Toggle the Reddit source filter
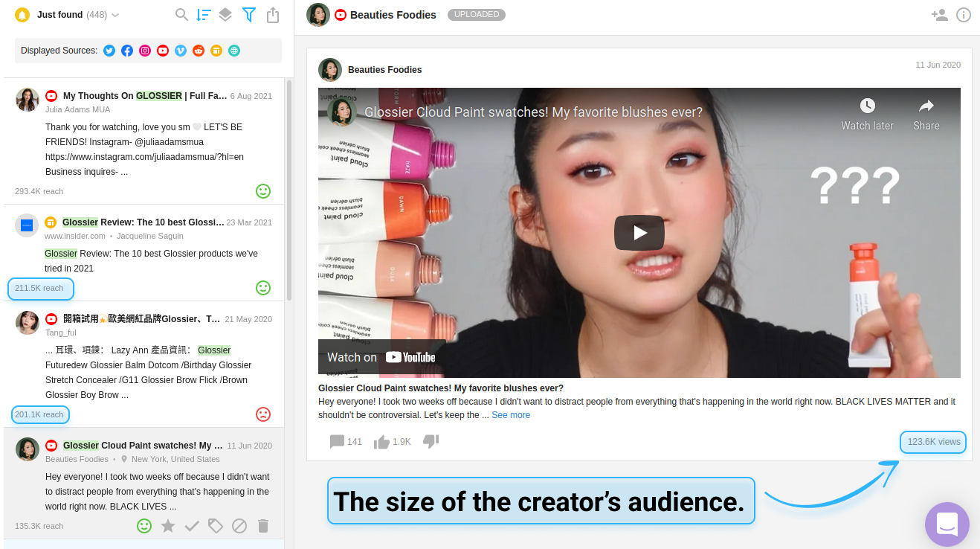This screenshot has width=980, height=549. [x=199, y=51]
